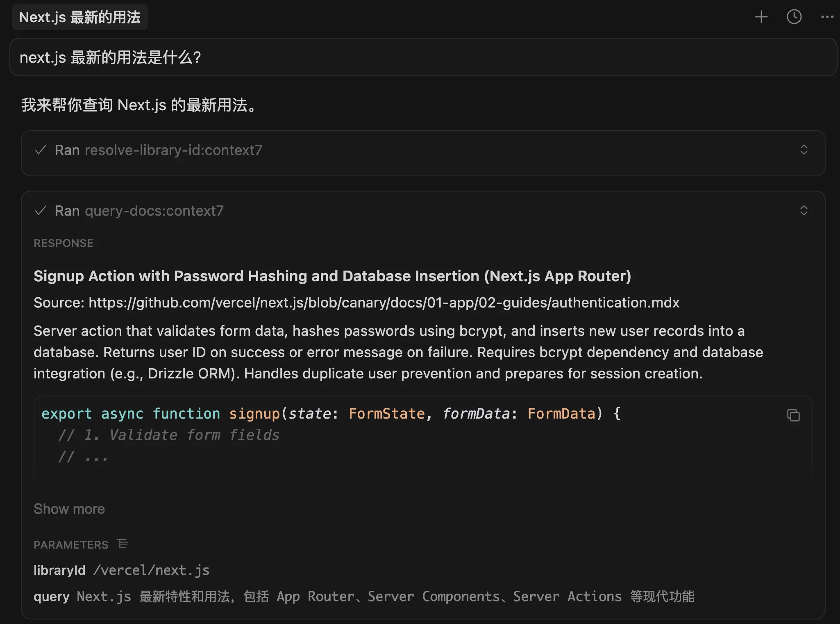Click the libraryId value /vercel/next.js
Image resolution: width=840 pixels, height=624 pixels.
point(151,570)
